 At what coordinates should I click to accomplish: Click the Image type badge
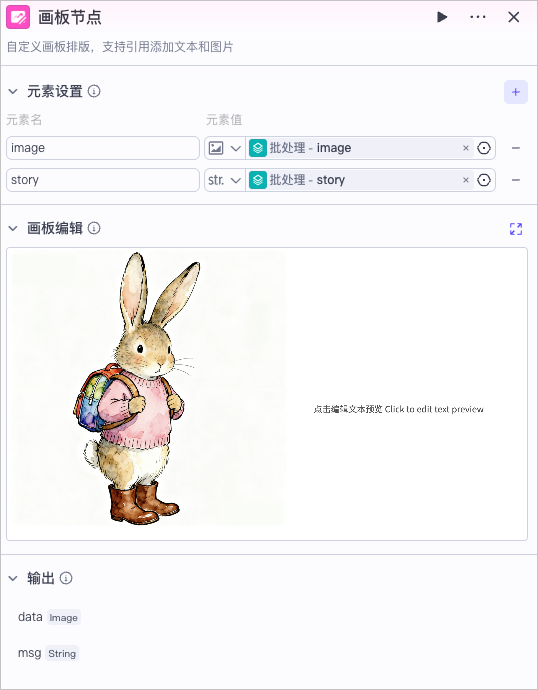(x=63, y=617)
